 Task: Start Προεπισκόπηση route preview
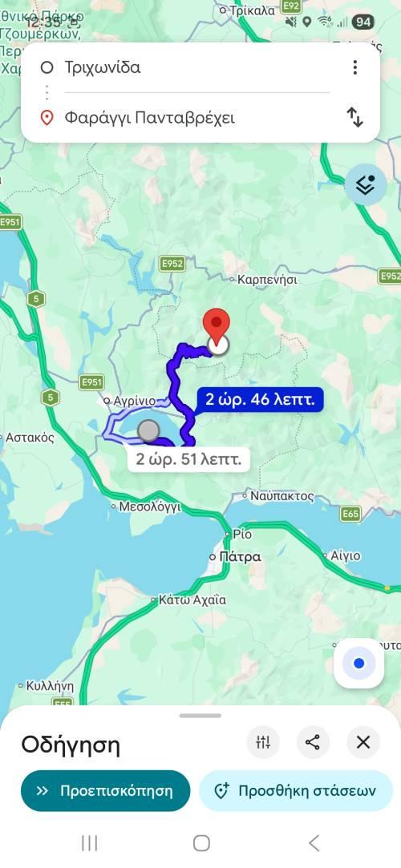coord(105,790)
